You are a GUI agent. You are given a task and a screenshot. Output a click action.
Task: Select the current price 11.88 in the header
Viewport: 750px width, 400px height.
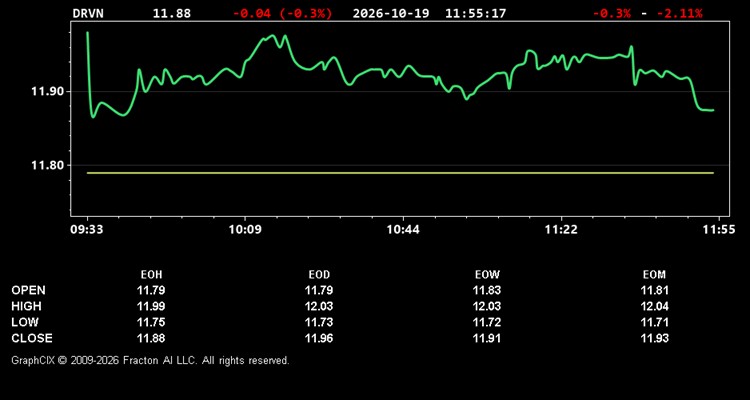click(x=172, y=13)
